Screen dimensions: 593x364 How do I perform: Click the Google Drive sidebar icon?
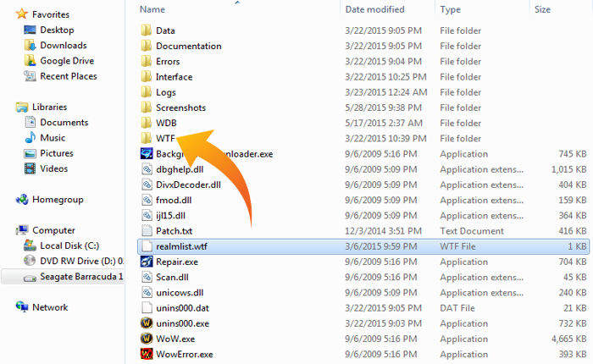[30, 60]
